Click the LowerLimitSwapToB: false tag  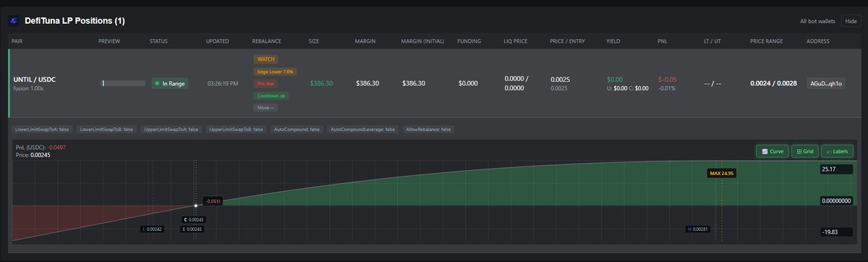(106, 130)
